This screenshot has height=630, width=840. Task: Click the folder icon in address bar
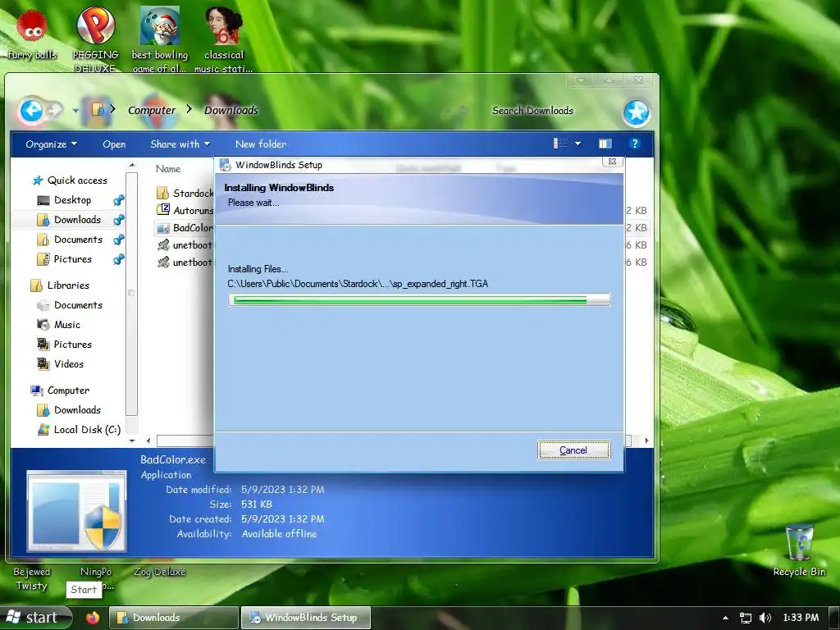[x=98, y=110]
